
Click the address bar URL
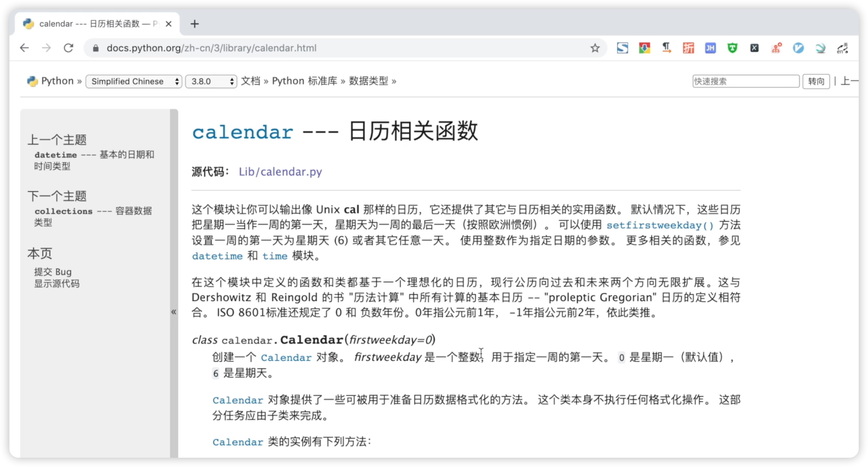[211, 48]
